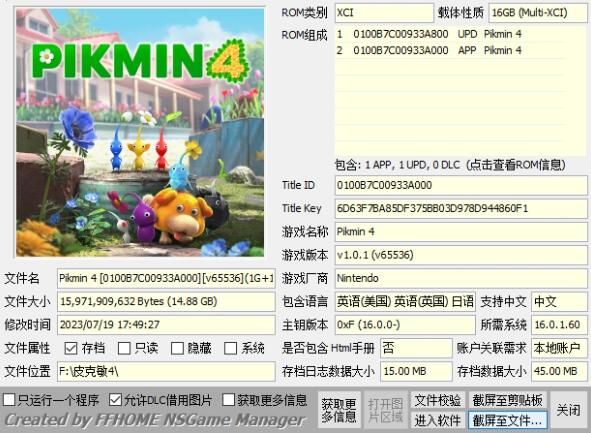The width and height of the screenshot is (591, 433).
Task: Click the 获取更多信息 button
Action: coord(339,410)
